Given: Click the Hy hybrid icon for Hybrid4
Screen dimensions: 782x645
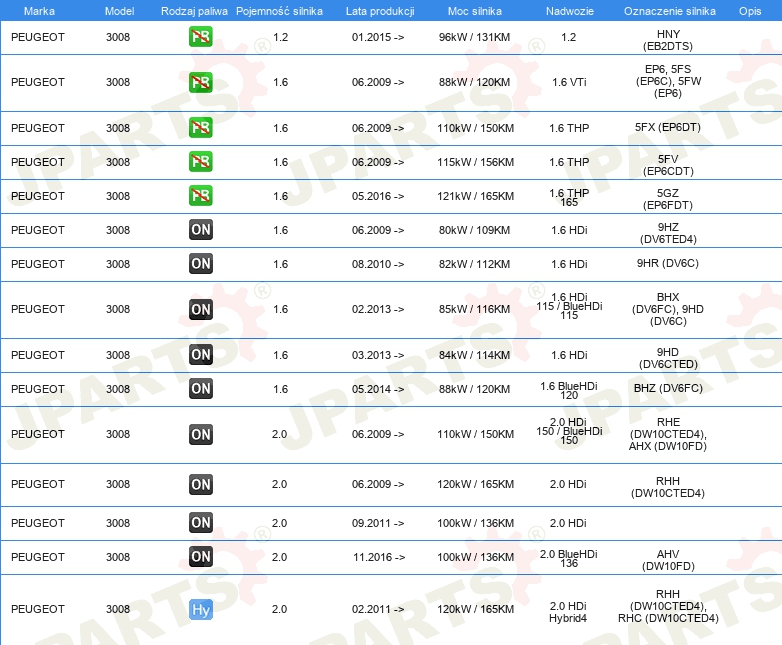Looking at the screenshot, I should (200, 609).
